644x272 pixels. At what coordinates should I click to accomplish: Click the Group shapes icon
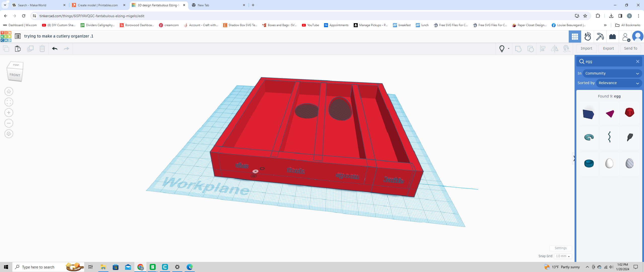point(518,49)
